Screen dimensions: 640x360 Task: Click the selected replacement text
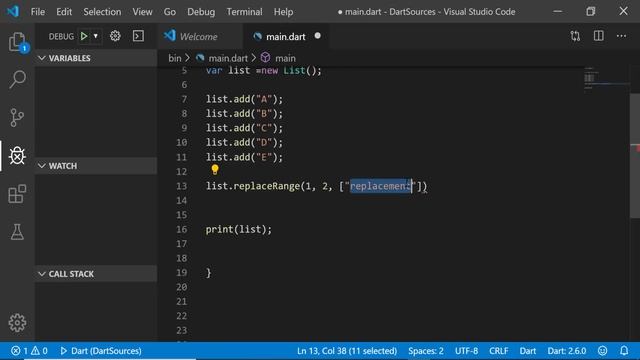(380, 186)
